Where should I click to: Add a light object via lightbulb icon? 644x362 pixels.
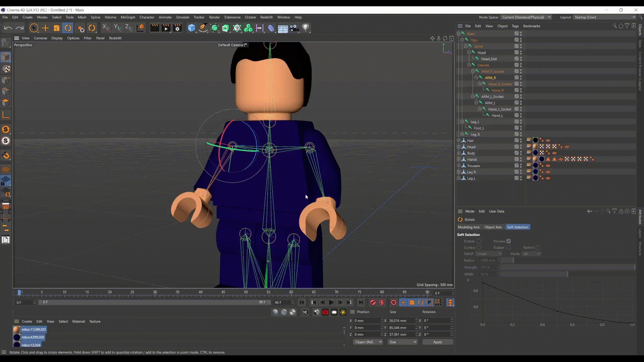point(306,28)
